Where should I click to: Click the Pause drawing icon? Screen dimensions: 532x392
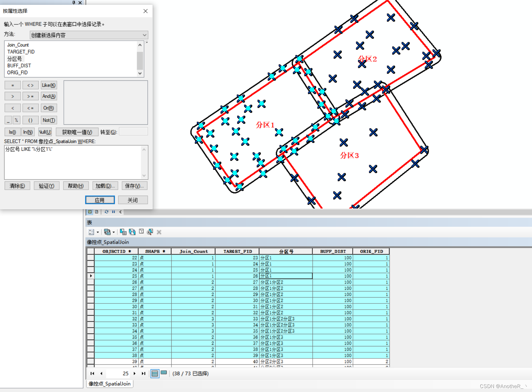pyautogui.click(x=113, y=212)
